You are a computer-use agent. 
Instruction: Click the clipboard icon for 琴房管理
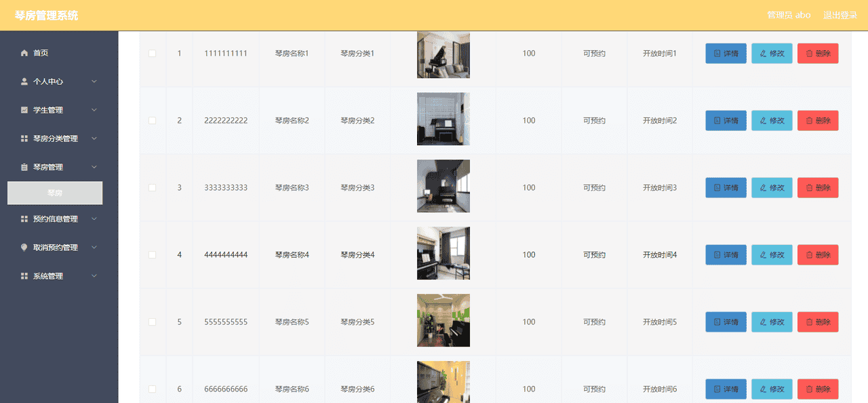24,167
